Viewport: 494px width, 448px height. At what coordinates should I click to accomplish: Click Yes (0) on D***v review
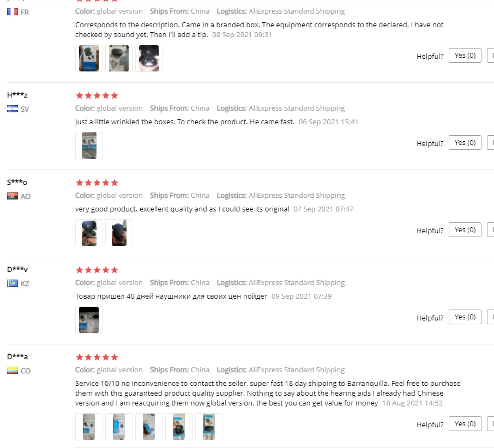tap(465, 317)
